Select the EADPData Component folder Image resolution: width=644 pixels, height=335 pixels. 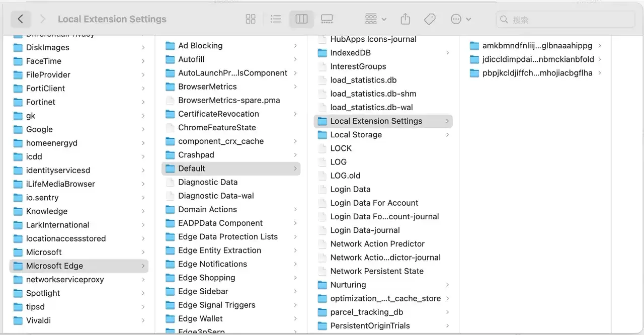(x=231, y=223)
